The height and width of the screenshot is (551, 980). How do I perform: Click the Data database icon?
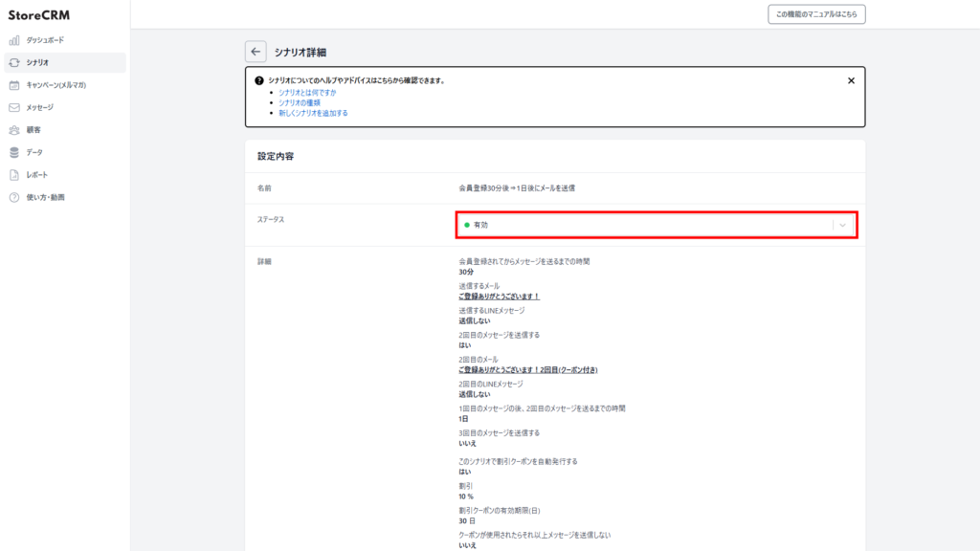pyautogui.click(x=14, y=152)
